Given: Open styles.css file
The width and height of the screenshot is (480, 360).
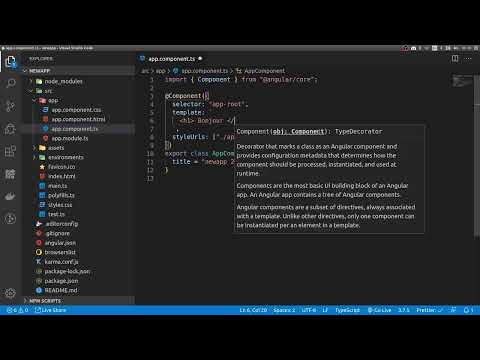Looking at the screenshot, I should click(60, 205).
